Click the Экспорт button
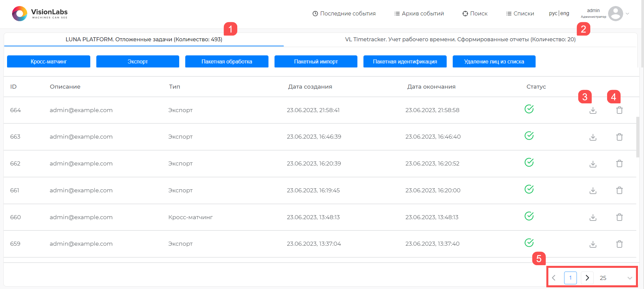This screenshot has width=644, height=289. (x=138, y=61)
